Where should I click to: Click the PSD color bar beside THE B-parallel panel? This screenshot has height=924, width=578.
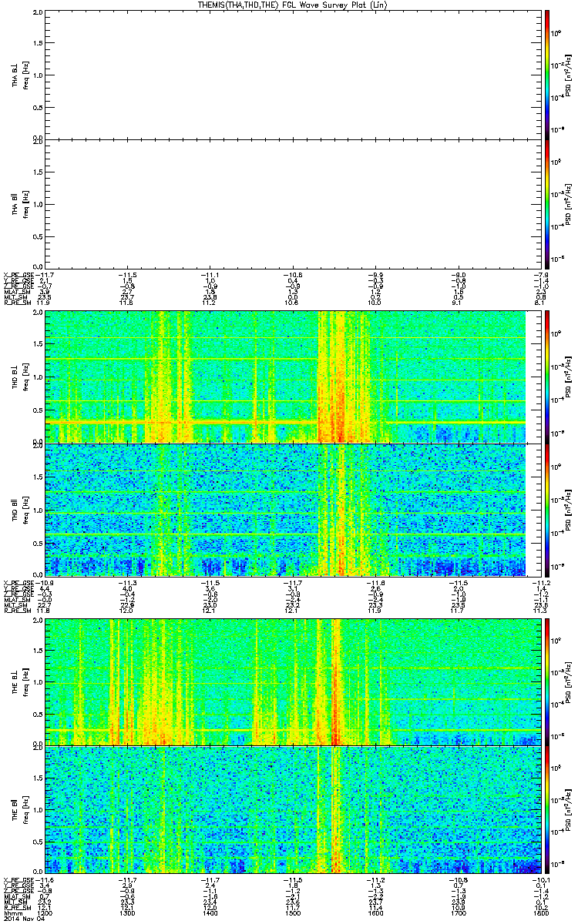(546, 810)
